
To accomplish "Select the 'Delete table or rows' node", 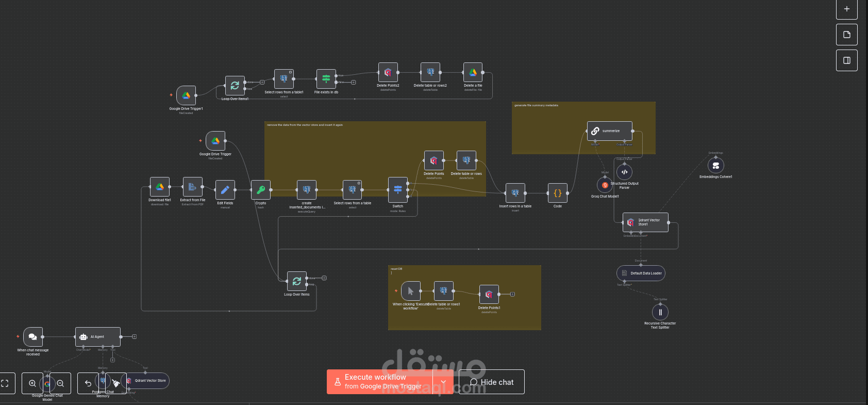I will coord(466,160).
